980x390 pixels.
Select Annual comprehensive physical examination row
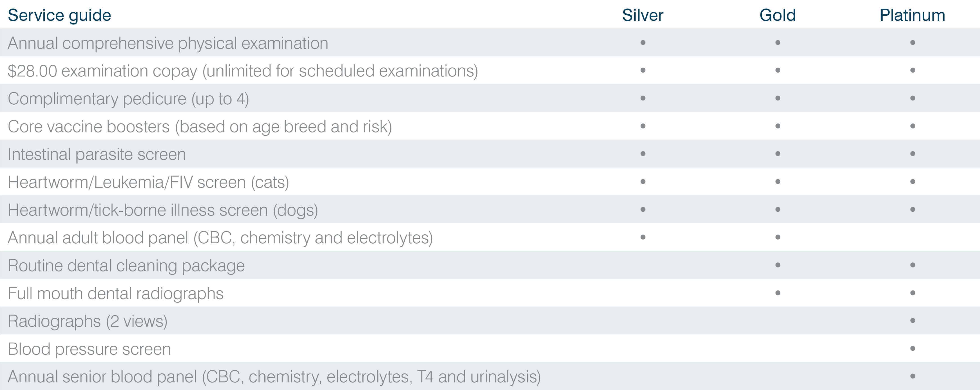pyautogui.click(x=490, y=43)
